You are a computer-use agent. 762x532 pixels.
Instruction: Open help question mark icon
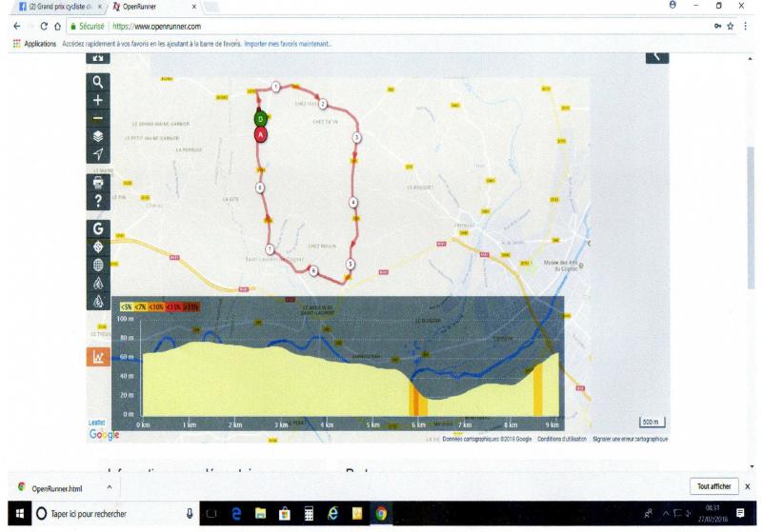click(x=98, y=200)
